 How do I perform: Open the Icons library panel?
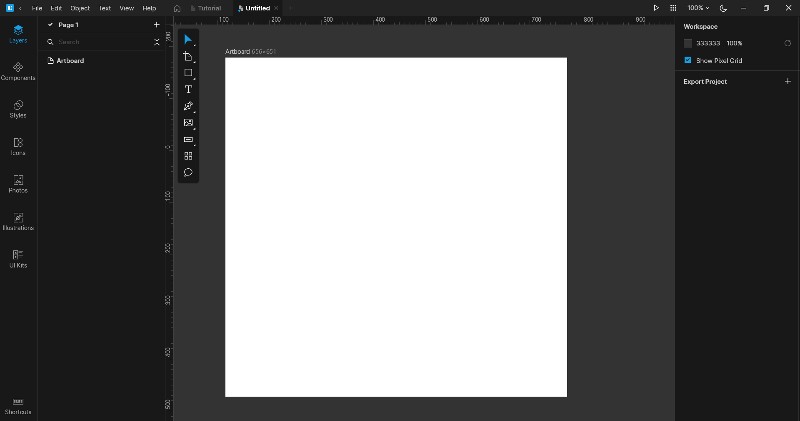click(18, 146)
